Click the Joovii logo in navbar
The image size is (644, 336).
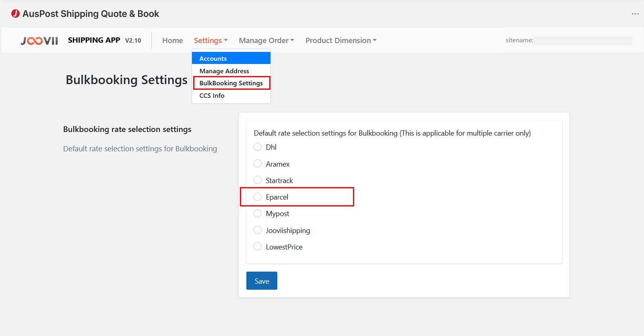coord(39,41)
